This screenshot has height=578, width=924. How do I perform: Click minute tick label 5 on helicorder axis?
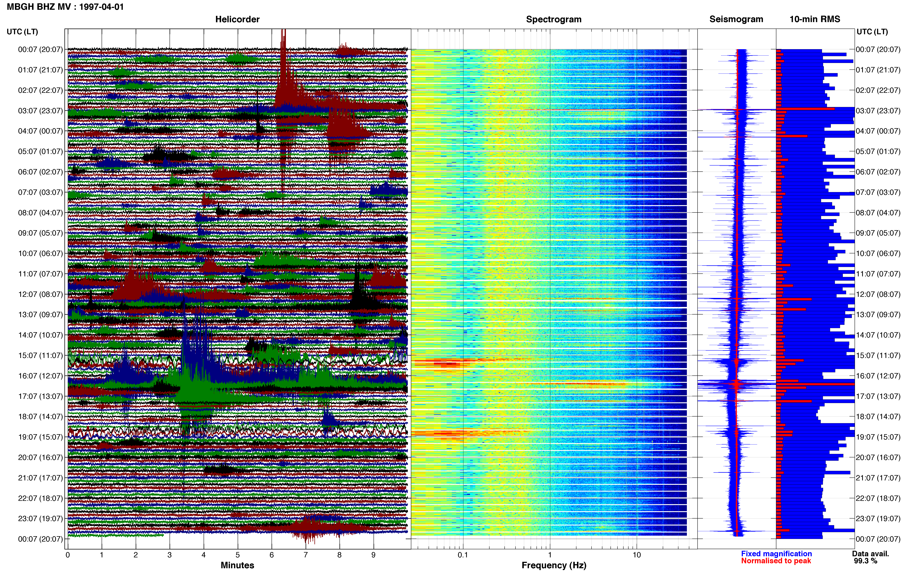238,555
